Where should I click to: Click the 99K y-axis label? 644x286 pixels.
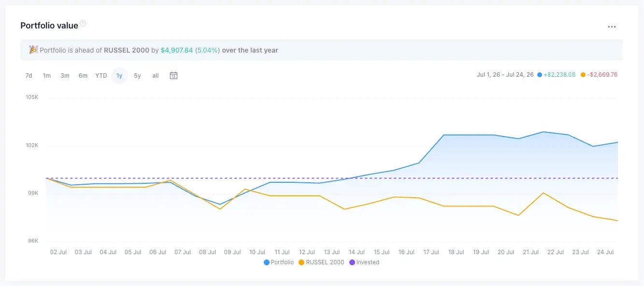(33, 193)
